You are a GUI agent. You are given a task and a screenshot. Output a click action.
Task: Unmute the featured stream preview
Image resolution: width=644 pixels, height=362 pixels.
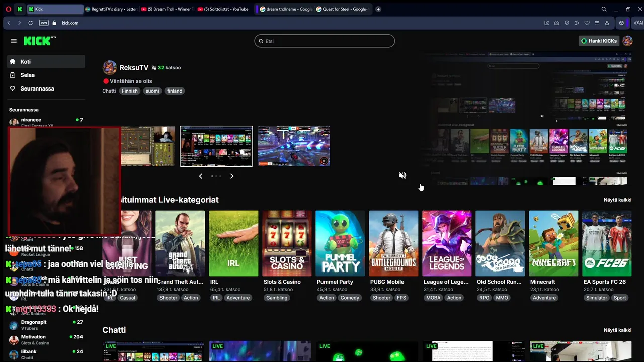(403, 175)
